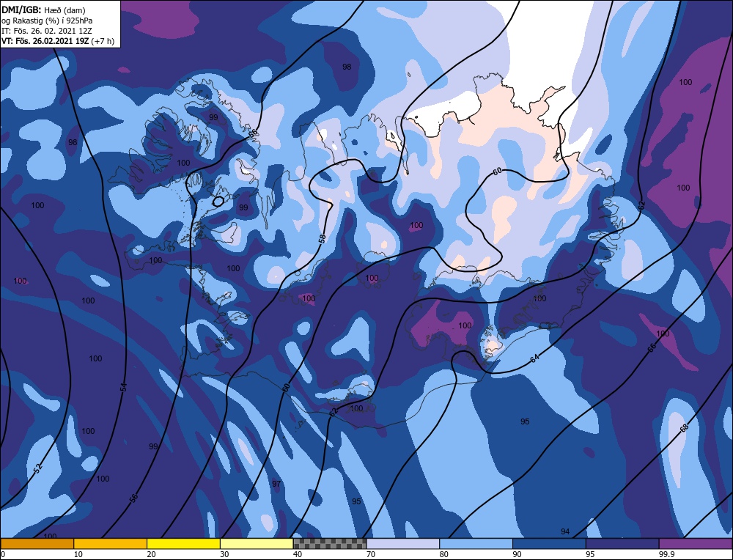The height and width of the screenshot is (560, 733).
Task: Click the '60' label on the closed contour loop
Action: coord(498,172)
